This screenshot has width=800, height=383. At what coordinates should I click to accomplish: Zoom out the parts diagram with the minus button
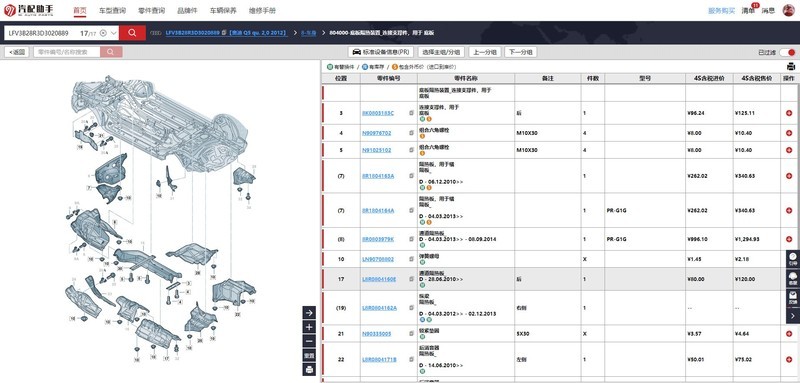click(309, 341)
